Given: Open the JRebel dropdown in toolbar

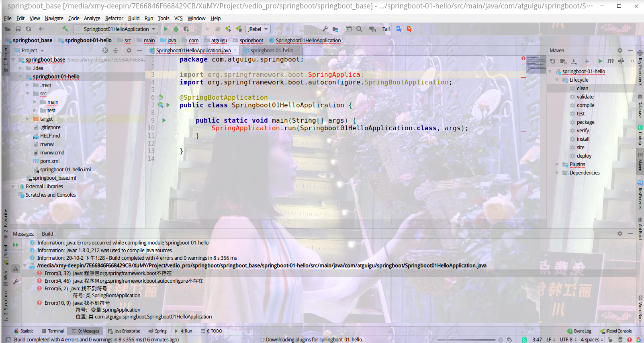Looking at the screenshot, I should [x=258, y=29].
